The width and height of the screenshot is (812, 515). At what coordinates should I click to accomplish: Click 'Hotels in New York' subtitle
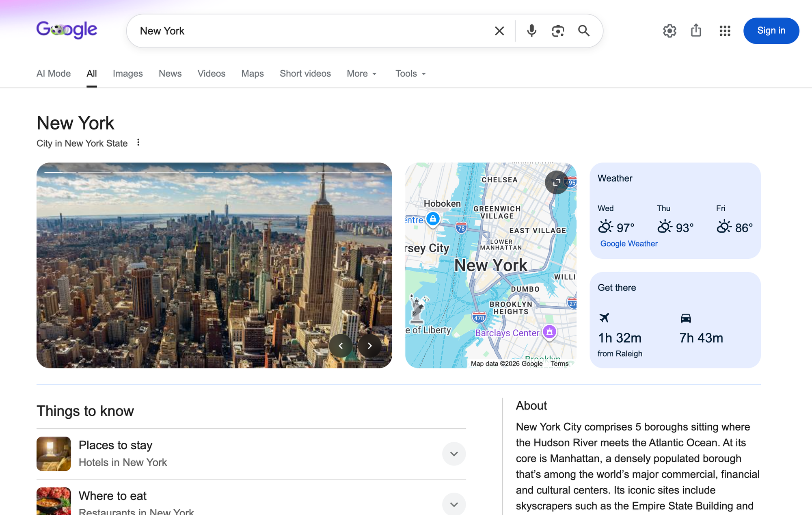(123, 463)
